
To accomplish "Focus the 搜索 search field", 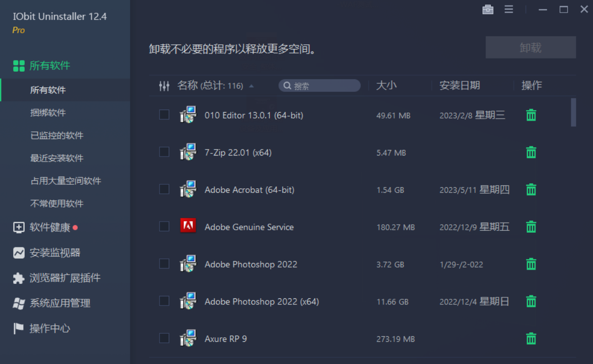I will pyautogui.click(x=319, y=86).
